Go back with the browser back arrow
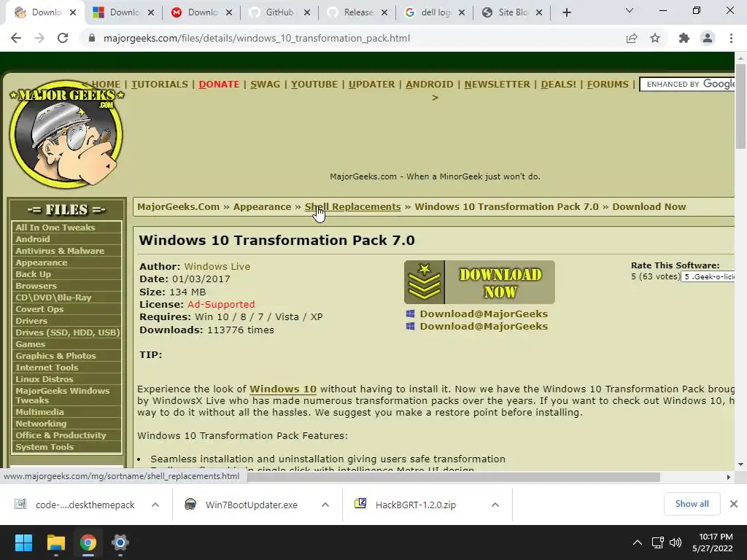Viewport: 747px width, 560px height. point(16,38)
